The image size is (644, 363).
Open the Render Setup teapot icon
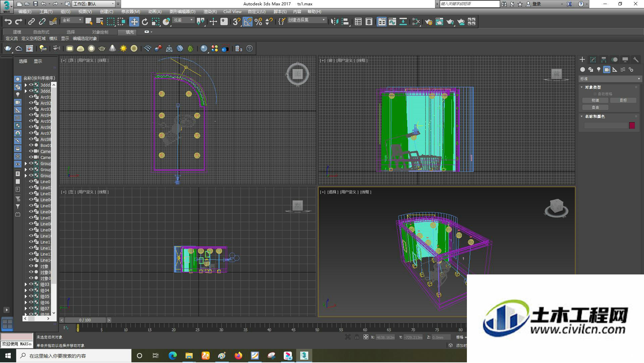coord(429,22)
